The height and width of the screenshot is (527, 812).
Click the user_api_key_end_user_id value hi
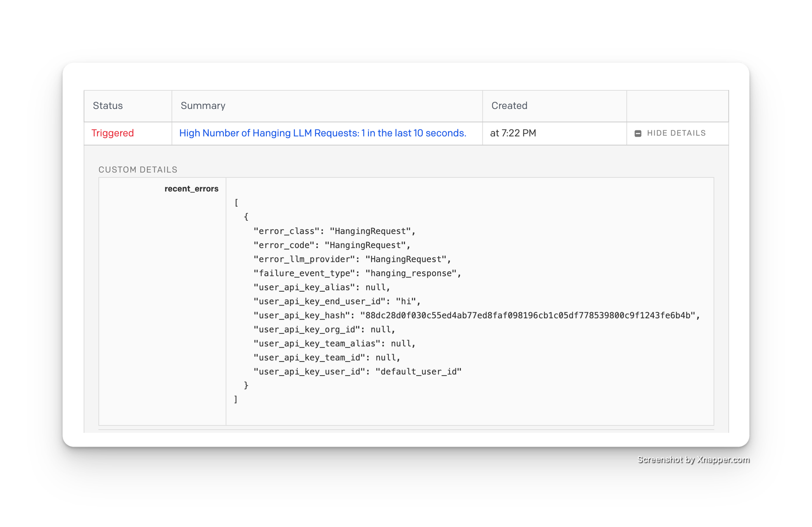407,301
